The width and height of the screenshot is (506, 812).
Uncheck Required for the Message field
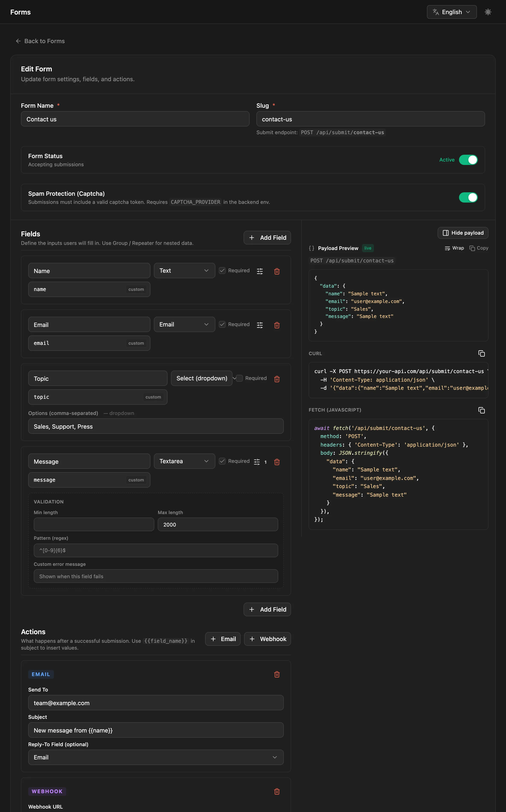tap(222, 461)
